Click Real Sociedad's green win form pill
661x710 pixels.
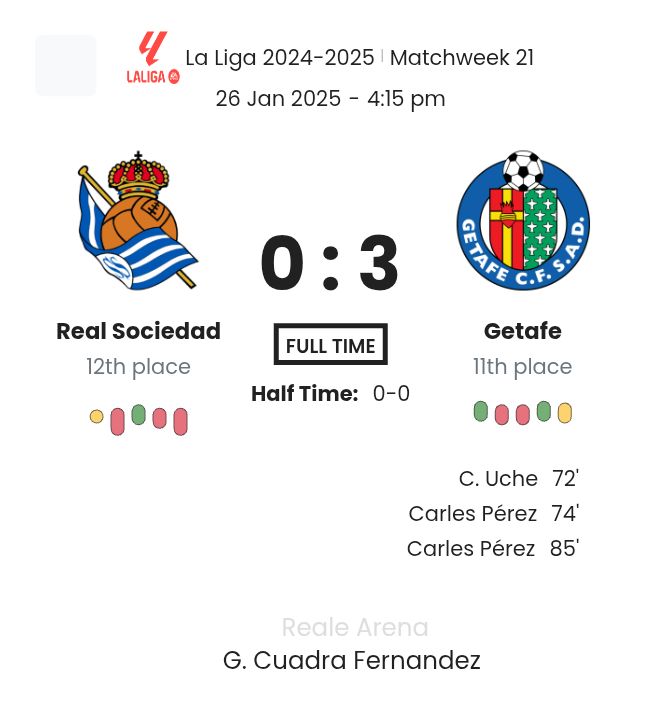(x=138, y=414)
